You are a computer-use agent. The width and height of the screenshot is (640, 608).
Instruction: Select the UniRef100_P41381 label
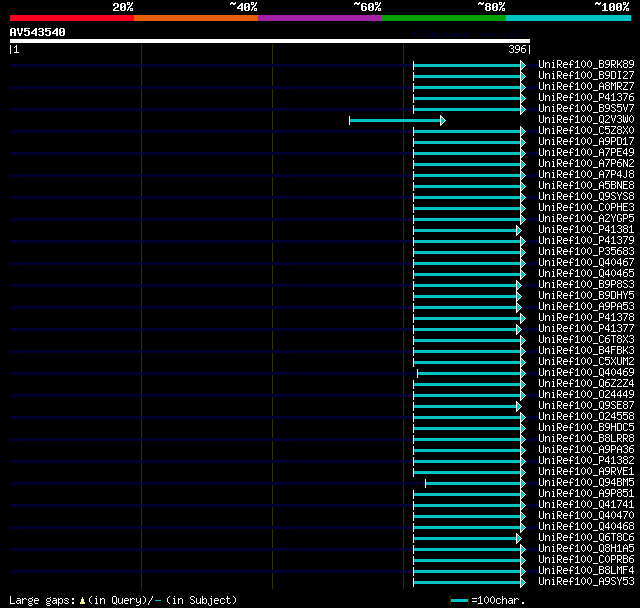pos(586,230)
